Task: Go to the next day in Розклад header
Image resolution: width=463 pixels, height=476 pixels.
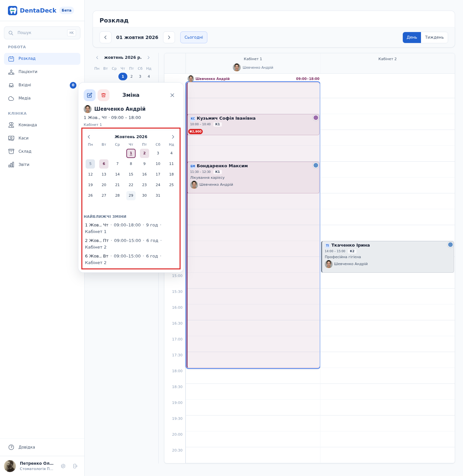Action: pyautogui.click(x=169, y=37)
